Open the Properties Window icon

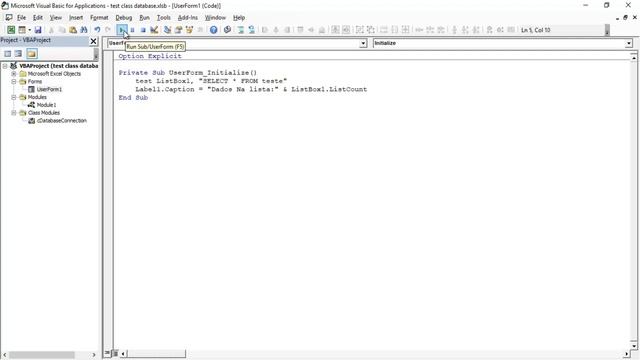click(178, 30)
